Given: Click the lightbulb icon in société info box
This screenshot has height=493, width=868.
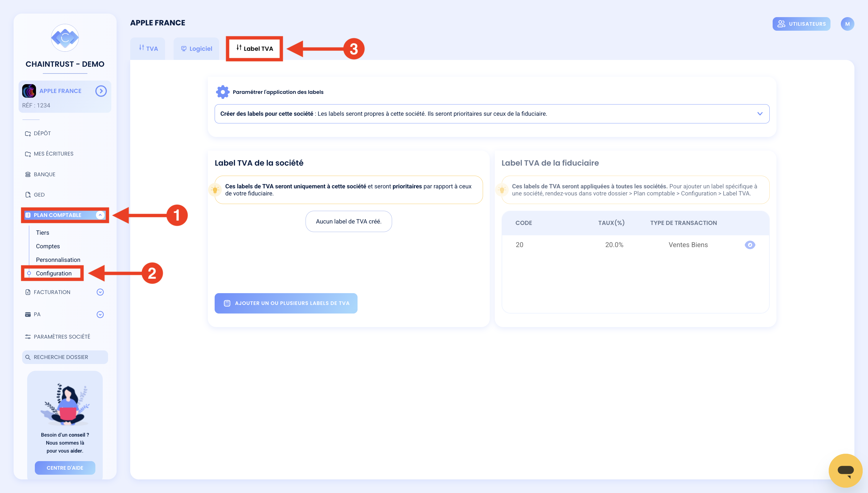Looking at the screenshot, I should [215, 190].
